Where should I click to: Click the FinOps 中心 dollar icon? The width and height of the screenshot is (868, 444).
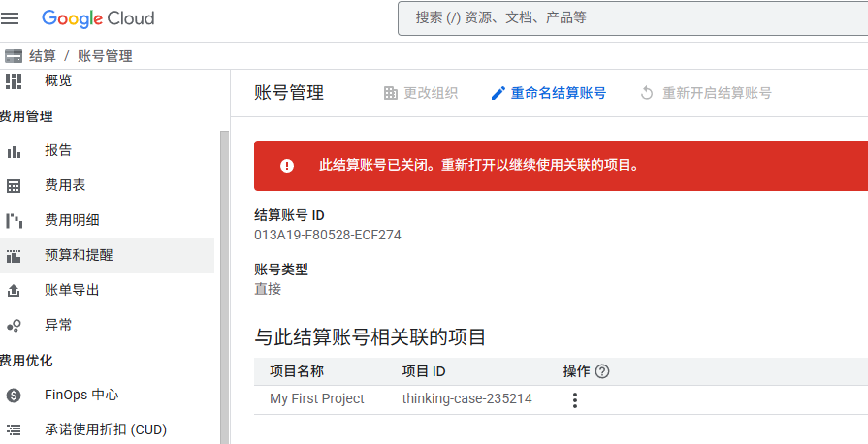tap(14, 396)
